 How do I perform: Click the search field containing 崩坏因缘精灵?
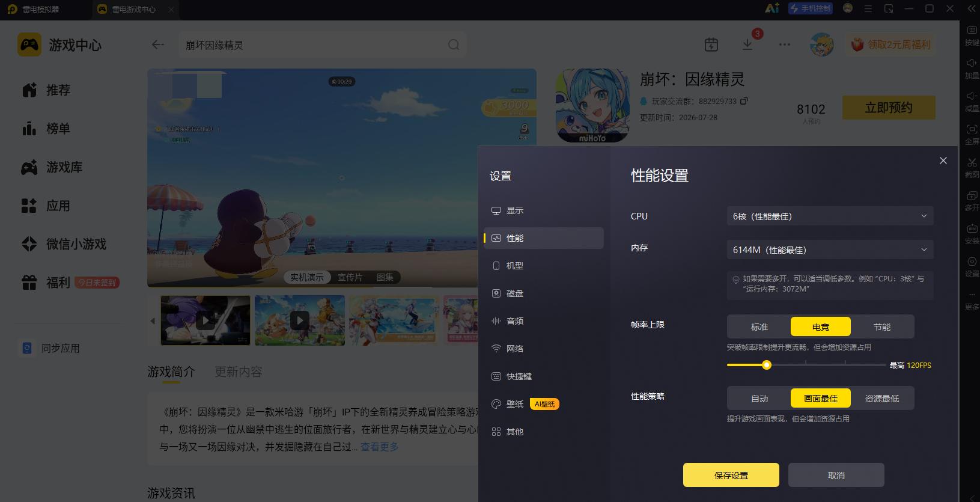click(323, 45)
